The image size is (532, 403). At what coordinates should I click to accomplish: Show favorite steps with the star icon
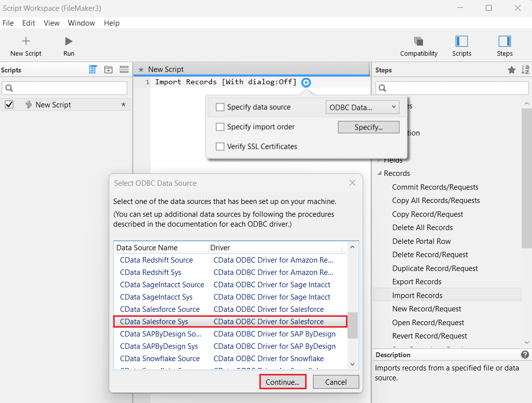click(512, 70)
